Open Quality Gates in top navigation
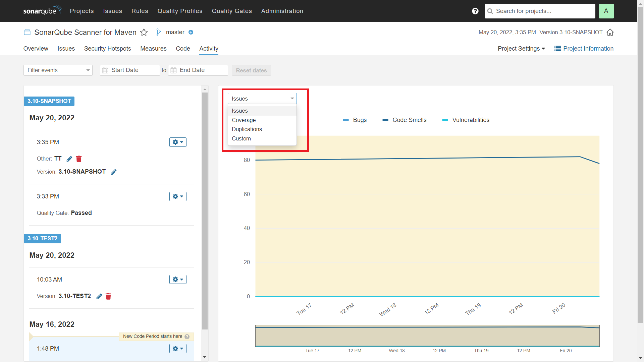Image resolution: width=644 pixels, height=362 pixels. pos(232,11)
